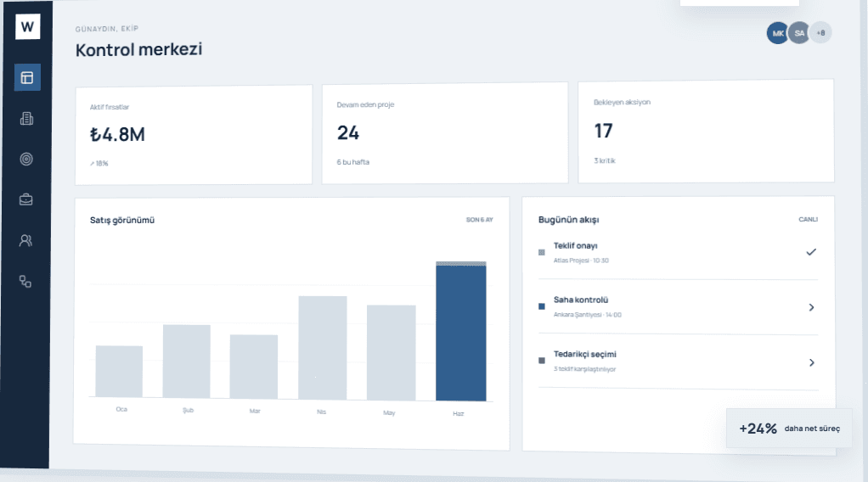Click the SON 6 AY range label
The image size is (868, 482).
[x=479, y=220]
